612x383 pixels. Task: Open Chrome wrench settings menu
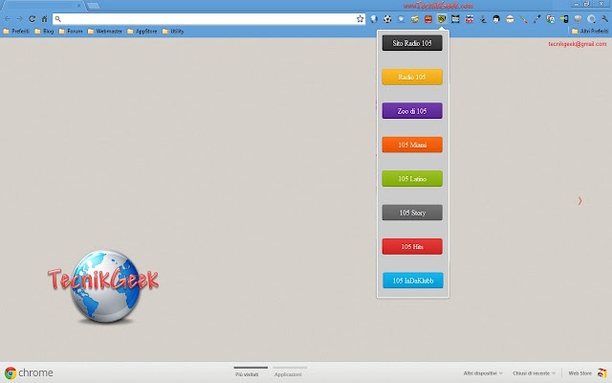tap(605, 19)
